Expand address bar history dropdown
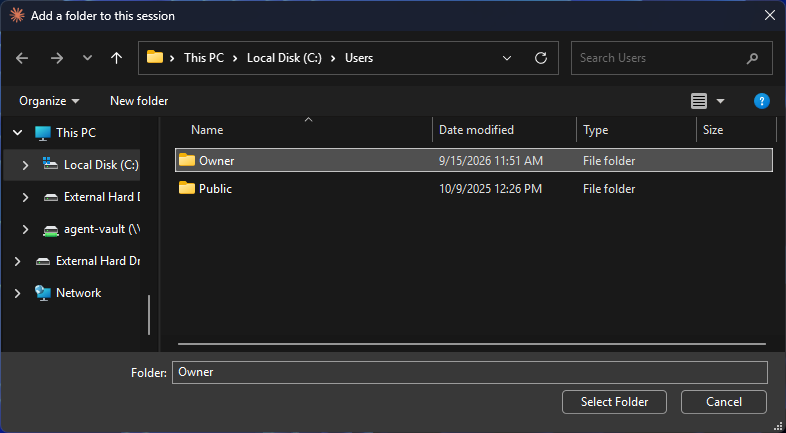Screen dimensions: 786x433 [x=507, y=58]
